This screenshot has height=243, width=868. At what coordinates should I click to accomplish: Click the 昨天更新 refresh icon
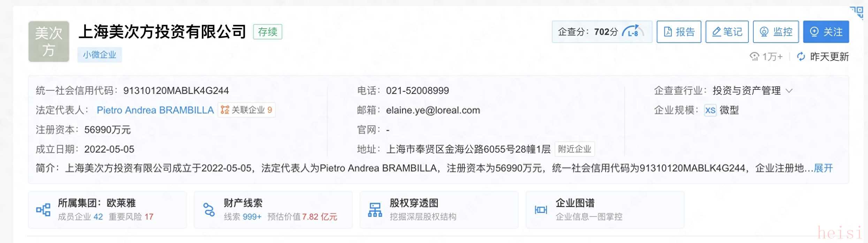pyautogui.click(x=801, y=57)
